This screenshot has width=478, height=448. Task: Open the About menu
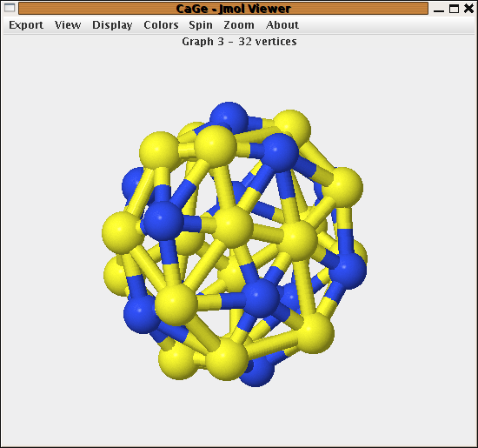pos(282,24)
